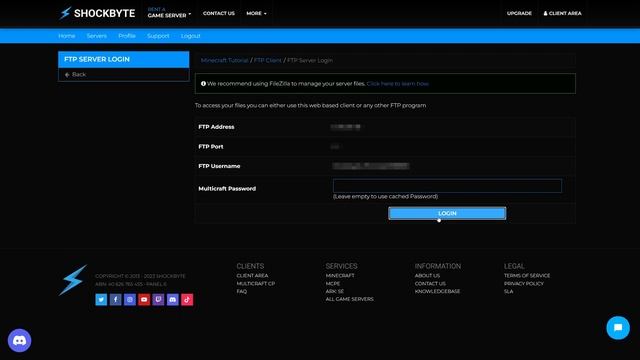Click Upgrade in the top bar

(x=519, y=13)
